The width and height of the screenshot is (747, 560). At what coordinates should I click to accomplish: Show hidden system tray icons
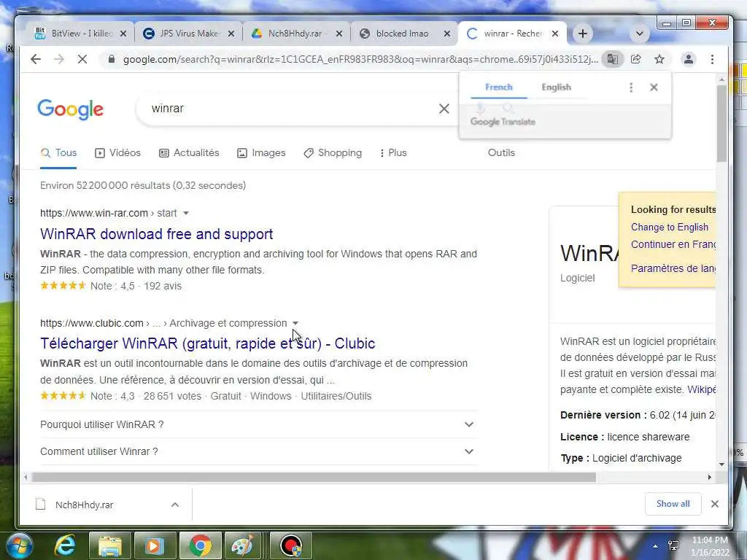[655, 546]
